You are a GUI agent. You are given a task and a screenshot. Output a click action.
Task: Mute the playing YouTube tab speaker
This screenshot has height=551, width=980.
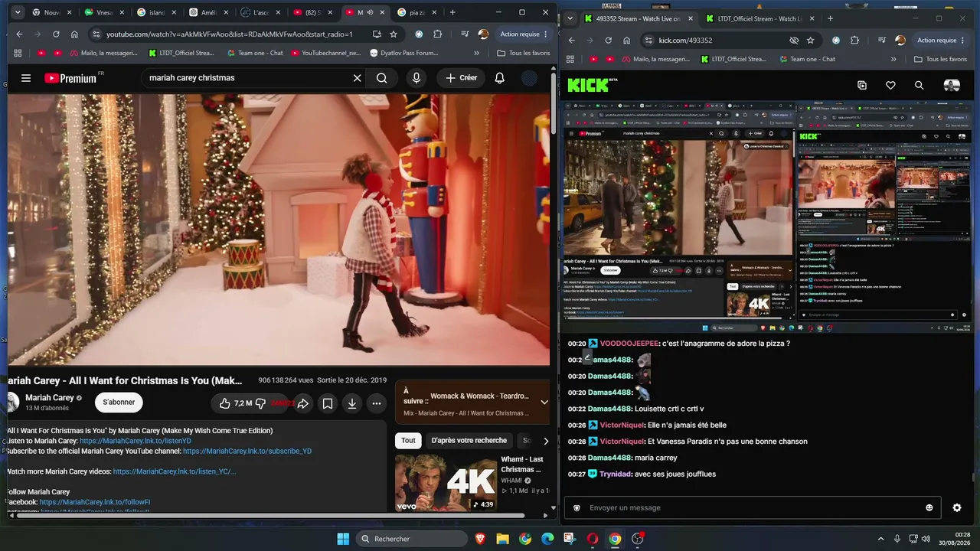370,12
